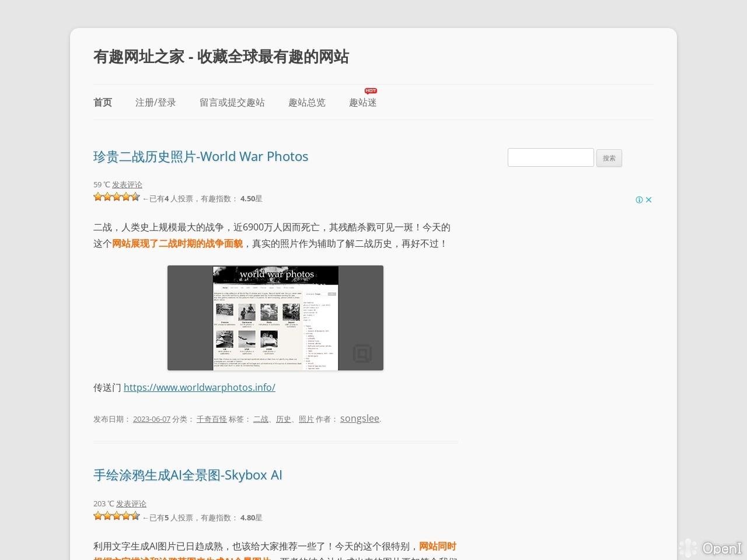Click inside the search input box
Screen dimensions: 747x560
550,157
